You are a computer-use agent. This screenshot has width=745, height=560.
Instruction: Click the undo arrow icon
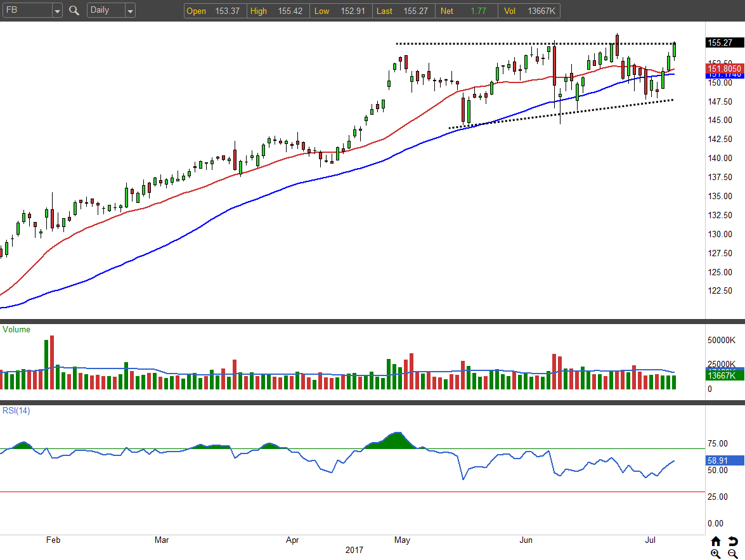(732, 541)
